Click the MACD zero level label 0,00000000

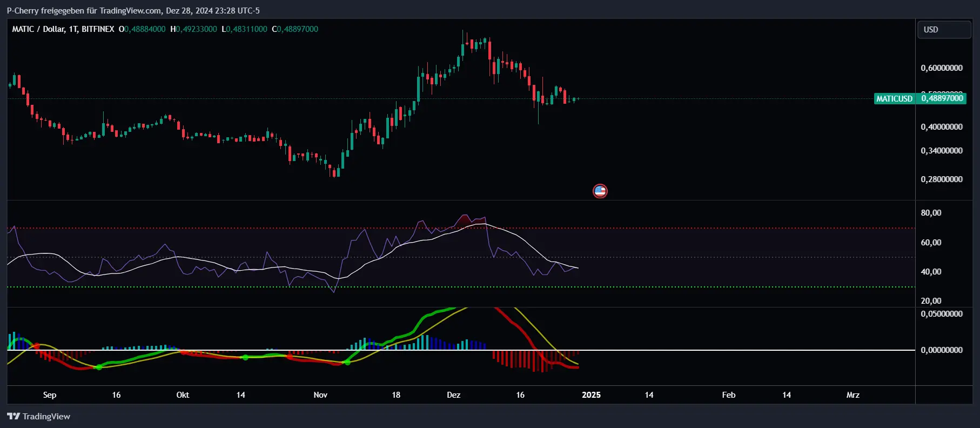[x=942, y=350]
